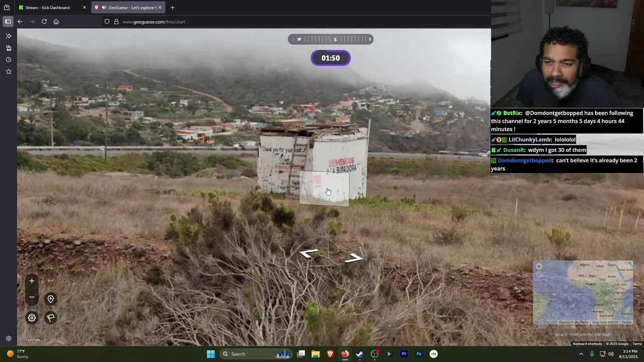The image size is (644, 362).
Task: Click chat username Domdontgetbopped
Action: [x=525, y=160]
